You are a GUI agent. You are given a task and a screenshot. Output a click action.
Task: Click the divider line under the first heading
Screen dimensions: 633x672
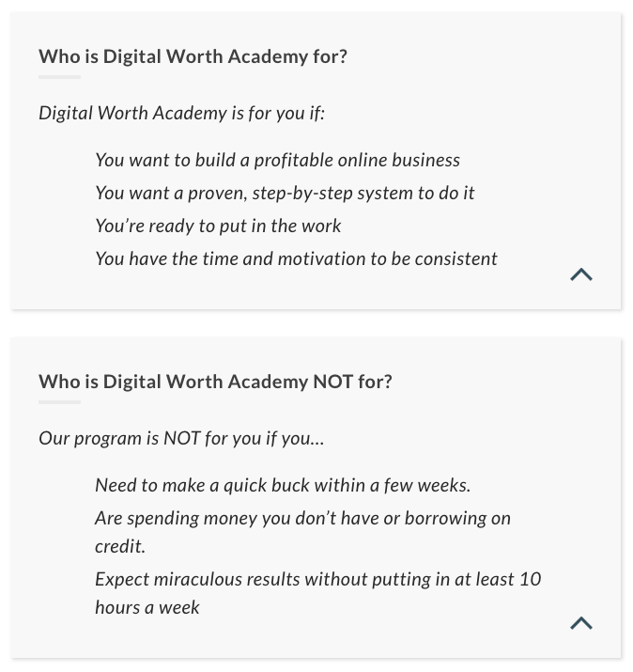(x=59, y=77)
